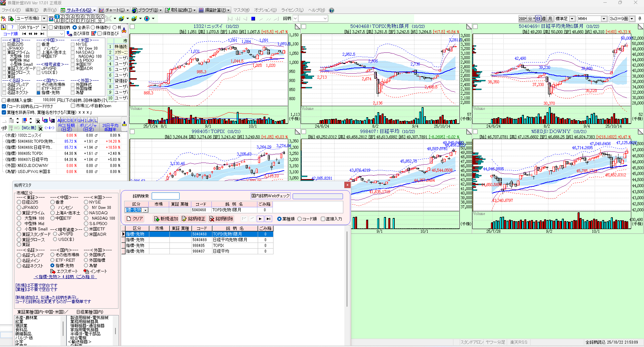
Task: Select the コード順 radio button
Action: 300,219
